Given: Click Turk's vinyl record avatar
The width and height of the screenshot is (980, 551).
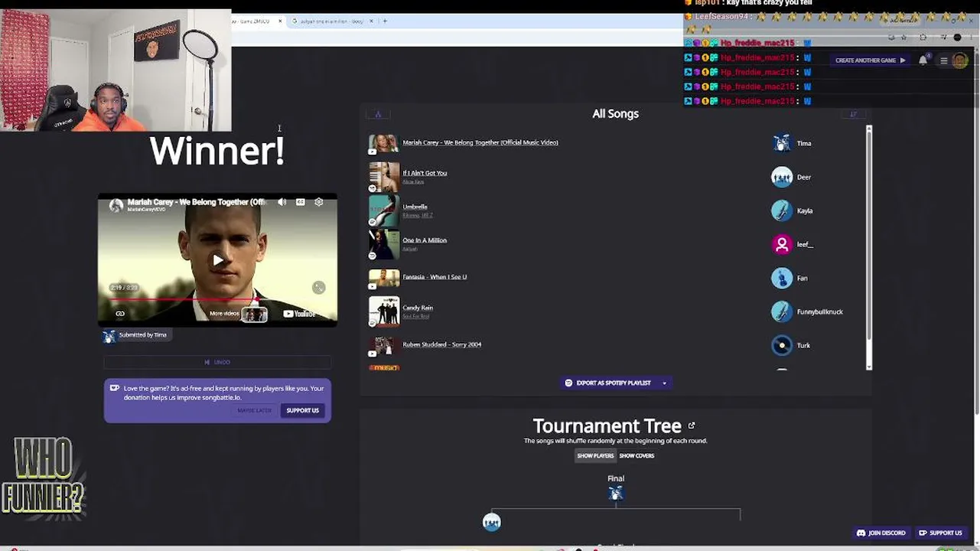Looking at the screenshot, I should [x=782, y=345].
